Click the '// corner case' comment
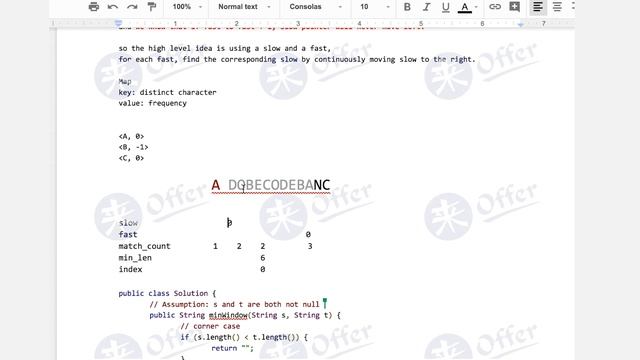 pyautogui.click(x=210, y=327)
